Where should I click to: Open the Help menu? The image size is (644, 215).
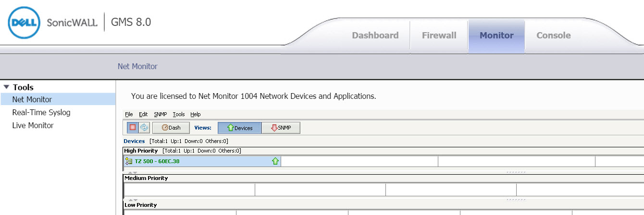(x=196, y=114)
